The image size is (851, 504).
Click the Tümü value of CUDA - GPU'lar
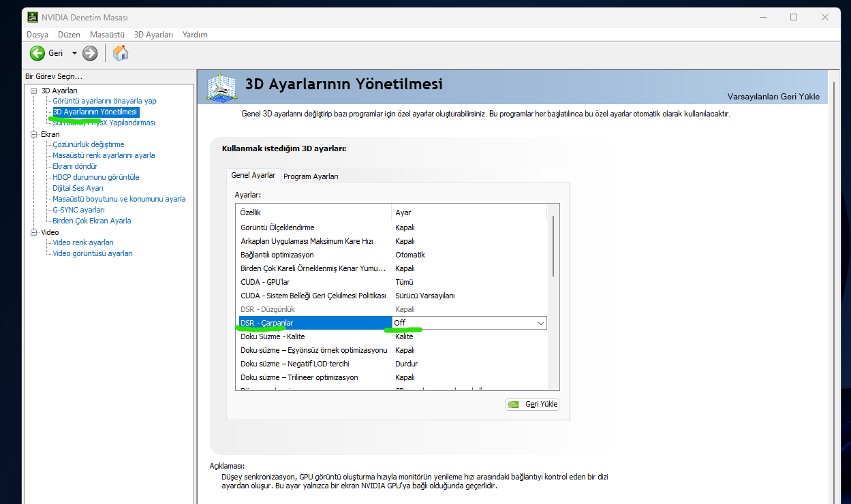pyautogui.click(x=404, y=282)
